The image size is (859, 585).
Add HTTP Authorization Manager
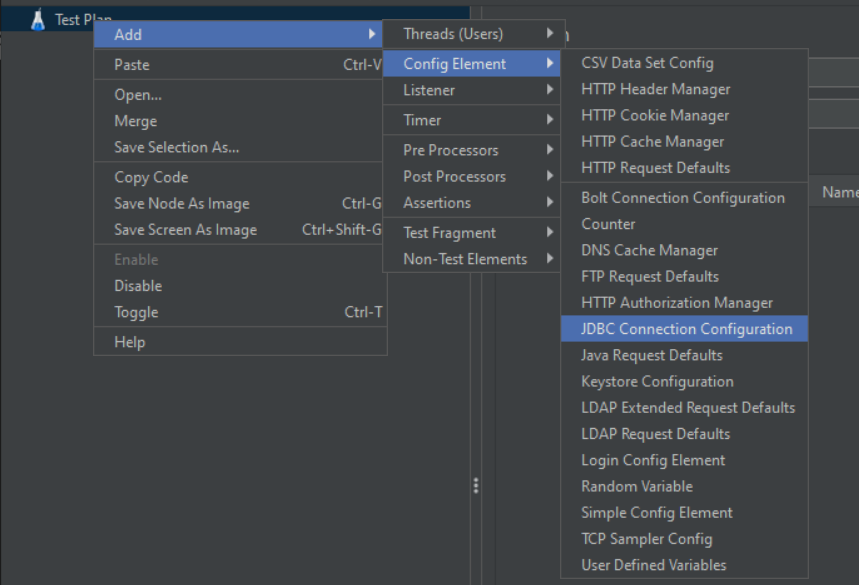(684, 303)
